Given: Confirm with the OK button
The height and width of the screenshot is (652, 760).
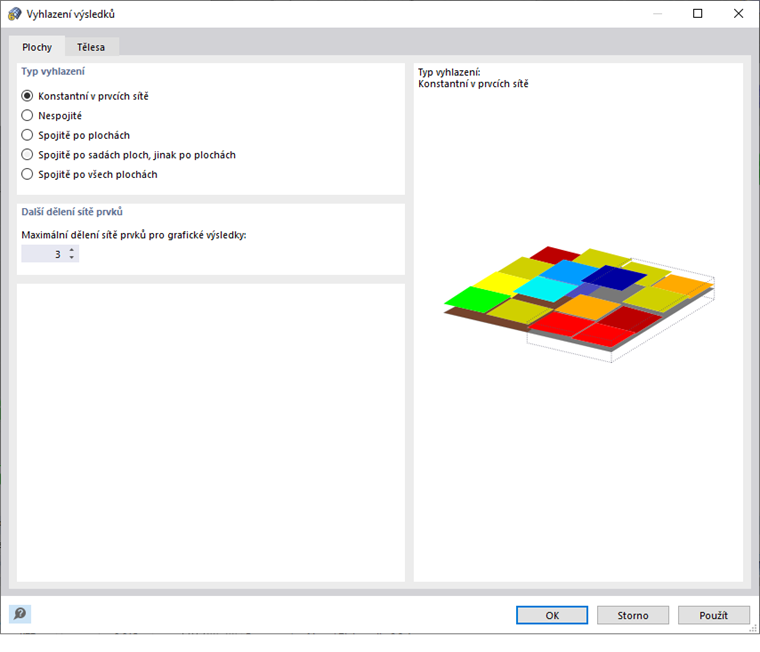Looking at the screenshot, I should [x=552, y=615].
